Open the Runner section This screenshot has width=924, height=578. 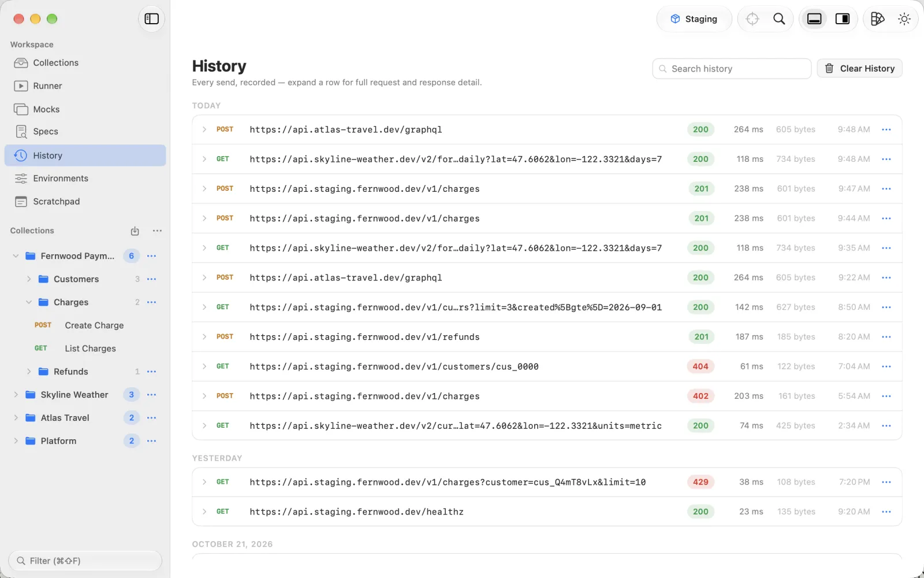[x=85, y=86]
